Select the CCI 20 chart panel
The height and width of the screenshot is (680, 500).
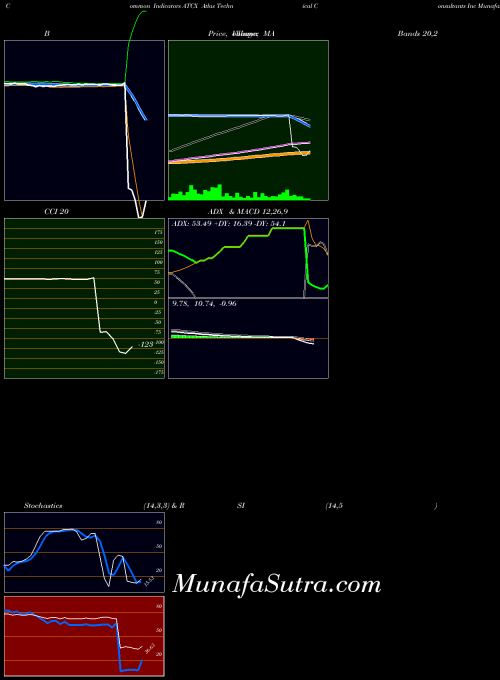85,298
